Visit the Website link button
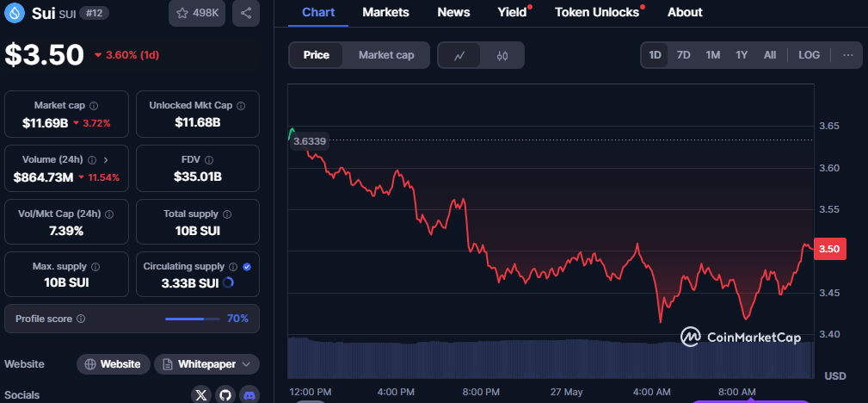The height and width of the screenshot is (403, 868). 113,364
